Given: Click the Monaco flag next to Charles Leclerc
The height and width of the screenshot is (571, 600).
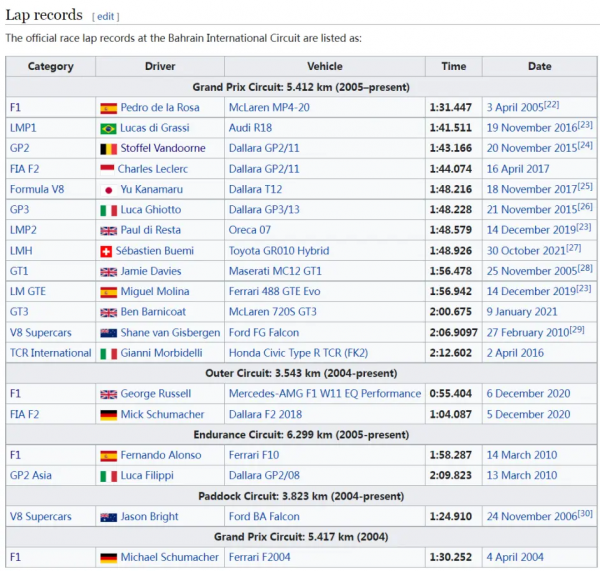Looking at the screenshot, I should (108, 169).
